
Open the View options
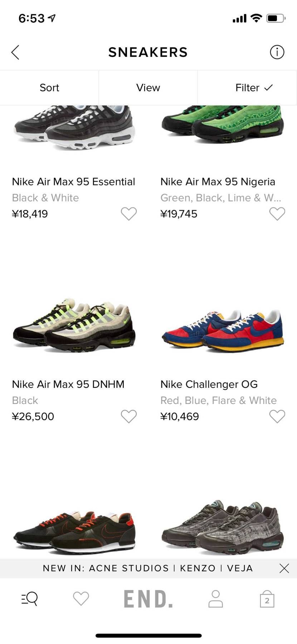coord(148,88)
